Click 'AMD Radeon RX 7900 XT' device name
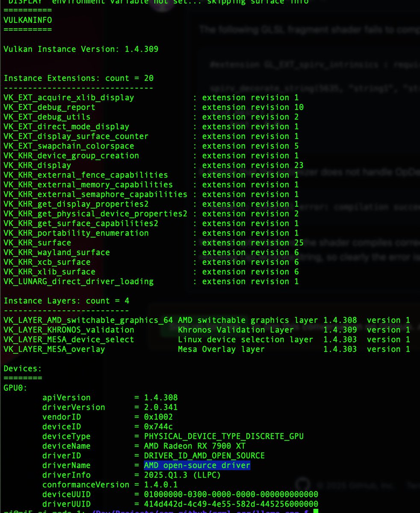The width and height of the screenshot is (420, 513). coord(195,446)
